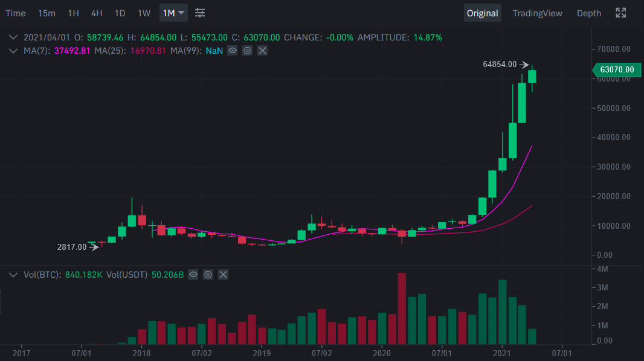Image resolution: width=644 pixels, height=361 pixels.
Task: Open the 1M interval dropdown
Action: [x=174, y=13]
